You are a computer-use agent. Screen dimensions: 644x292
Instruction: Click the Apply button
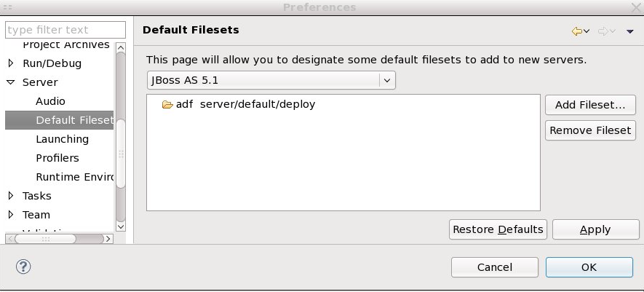[595, 229]
